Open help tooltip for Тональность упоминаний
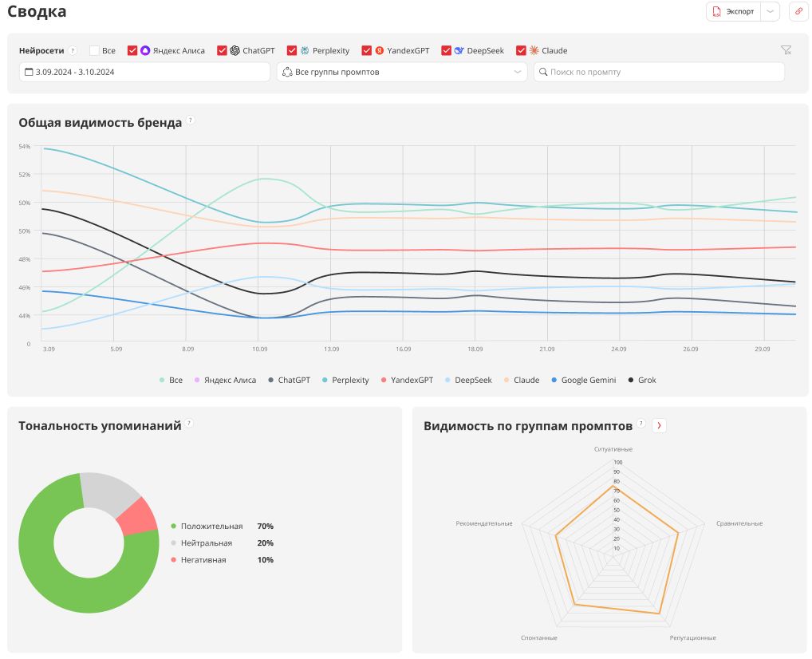Viewport: 812px width, 659px height. (x=189, y=424)
